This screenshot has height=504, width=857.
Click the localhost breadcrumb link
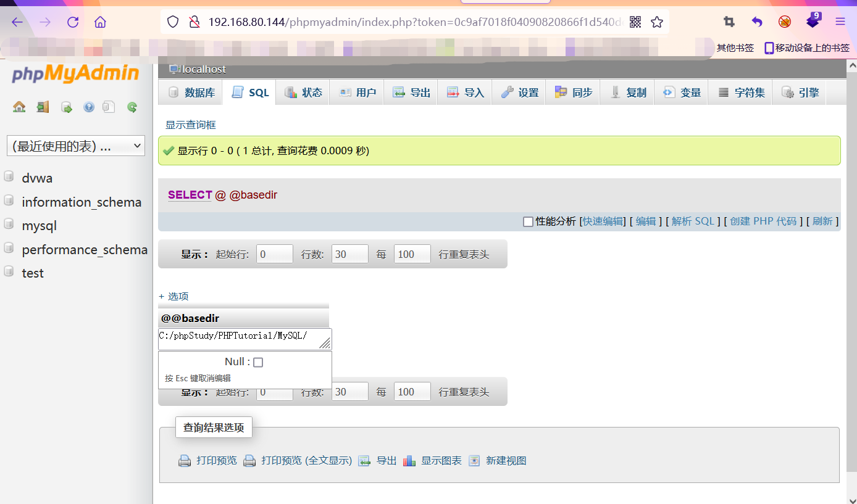coord(204,69)
